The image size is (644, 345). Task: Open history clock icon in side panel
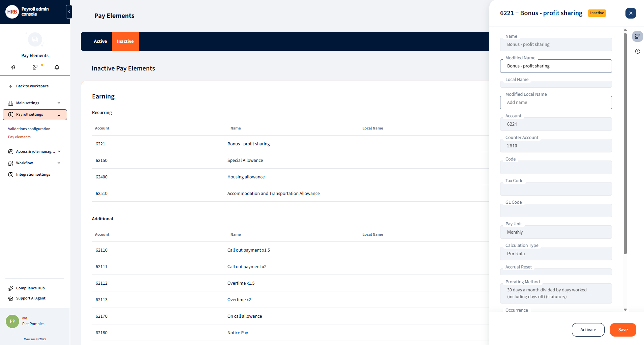click(x=637, y=51)
